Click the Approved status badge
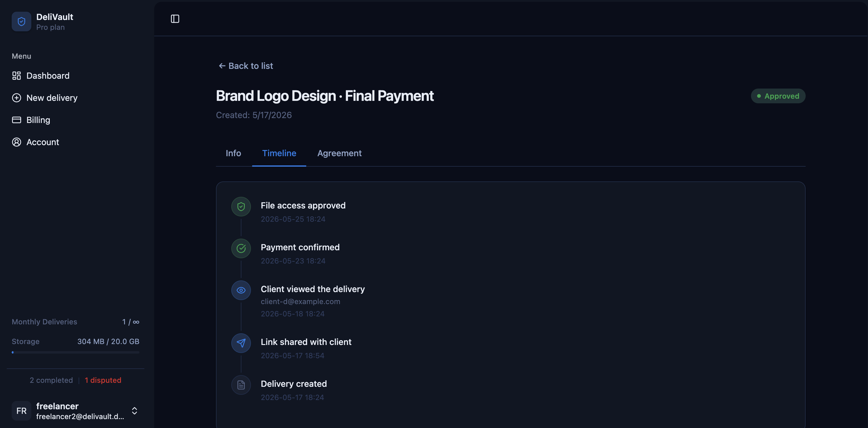868x428 pixels. click(778, 96)
